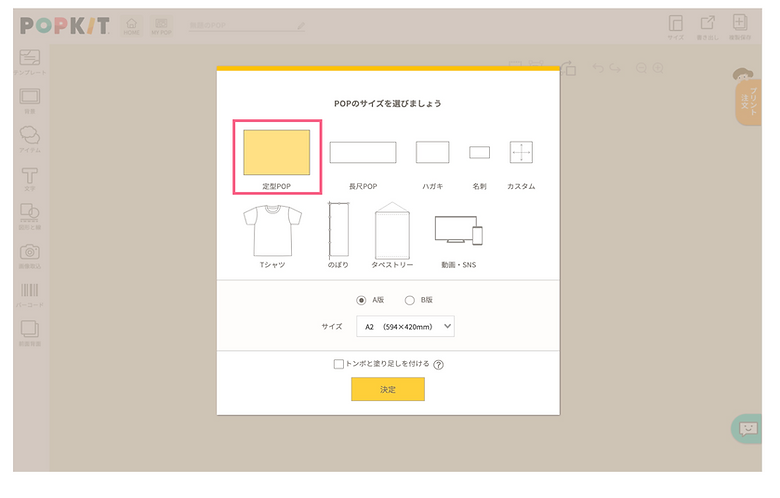780x498 pixels.
Task: Open the サイズ A2 (594×420mm) dropdown
Action: [x=405, y=326]
